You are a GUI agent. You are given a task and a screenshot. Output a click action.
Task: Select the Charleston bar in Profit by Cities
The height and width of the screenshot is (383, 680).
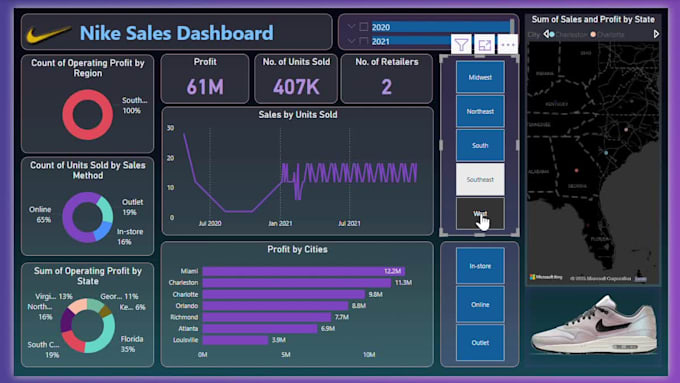297,282
